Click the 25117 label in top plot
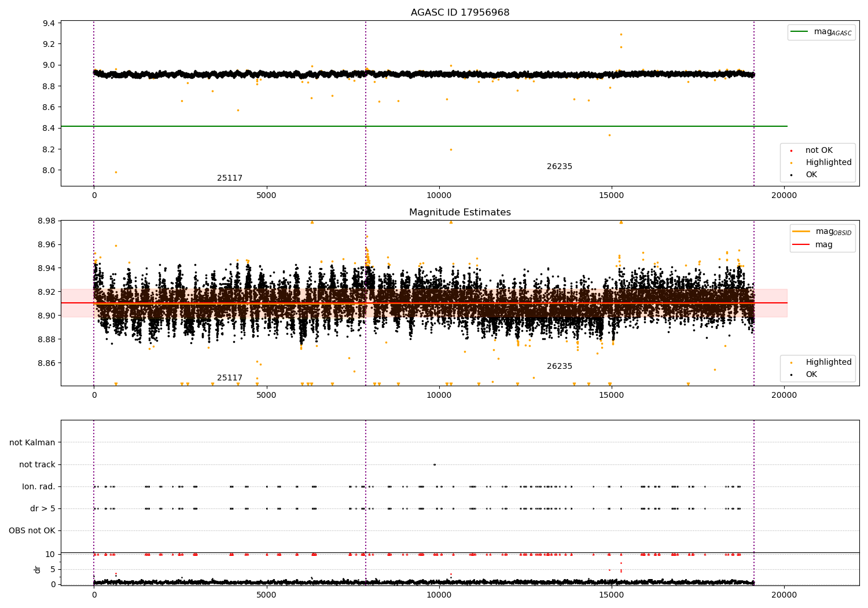The width and height of the screenshot is (868, 608). pyautogui.click(x=230, y=178)
